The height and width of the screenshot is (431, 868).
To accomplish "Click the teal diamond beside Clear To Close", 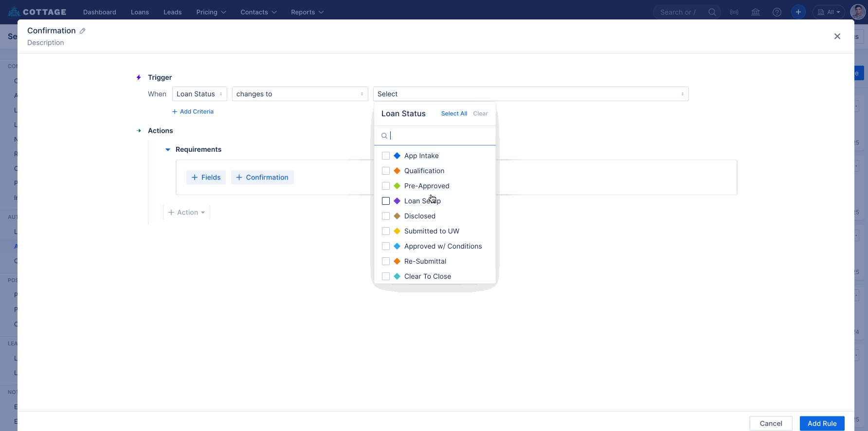I will tap(397, 276).
